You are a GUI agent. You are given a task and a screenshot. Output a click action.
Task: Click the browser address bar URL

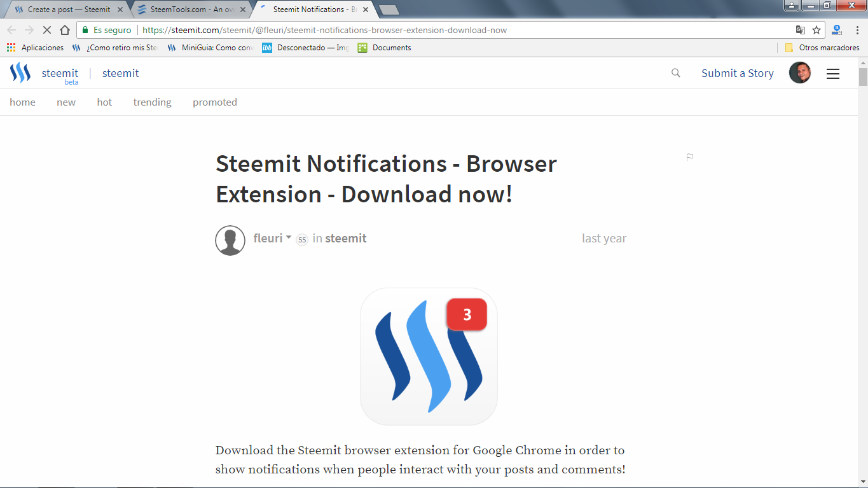(325, 30)
